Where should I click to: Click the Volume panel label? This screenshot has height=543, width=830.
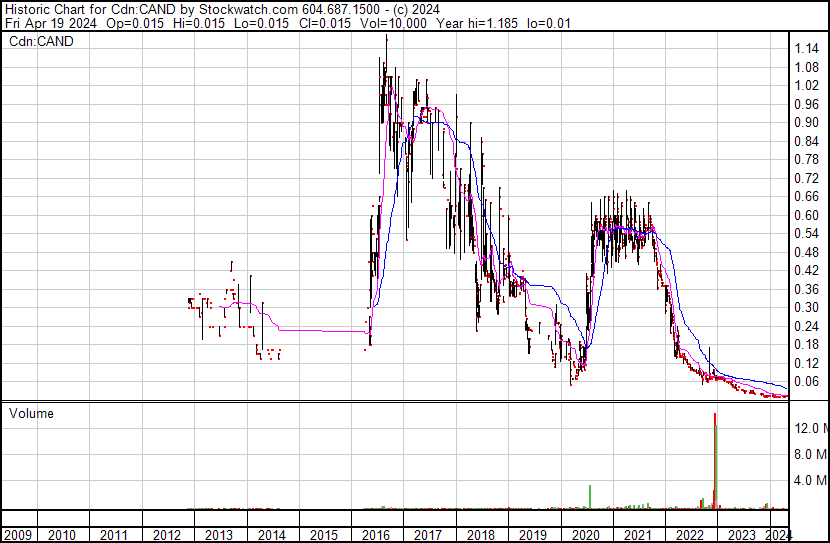tap(31, 413)
